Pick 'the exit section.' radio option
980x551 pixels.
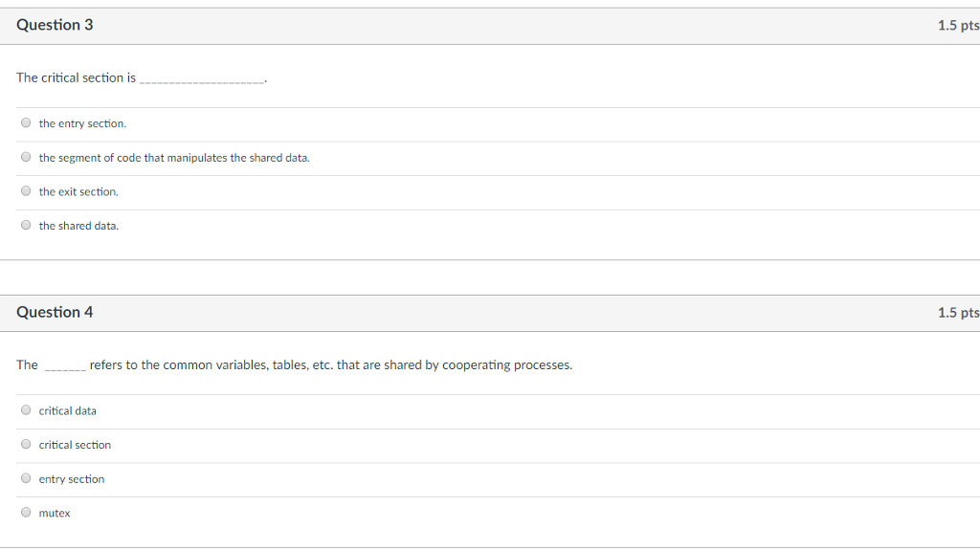(x=26, y=191)
